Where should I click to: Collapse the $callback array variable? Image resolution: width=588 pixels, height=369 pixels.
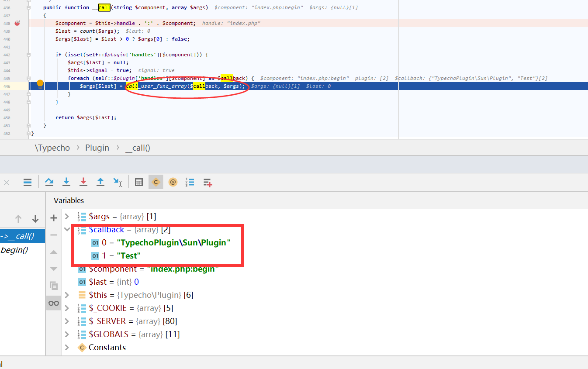click(67, 229)
